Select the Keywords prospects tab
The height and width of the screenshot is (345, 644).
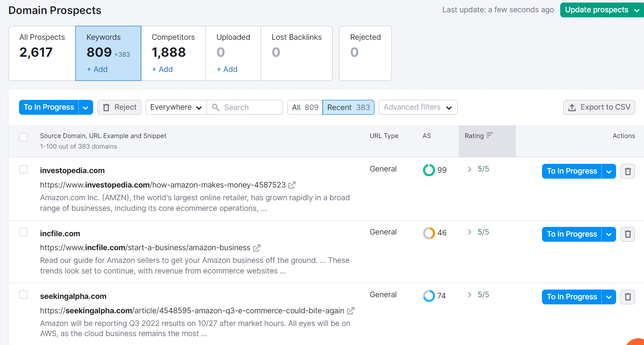pos(108,53)
